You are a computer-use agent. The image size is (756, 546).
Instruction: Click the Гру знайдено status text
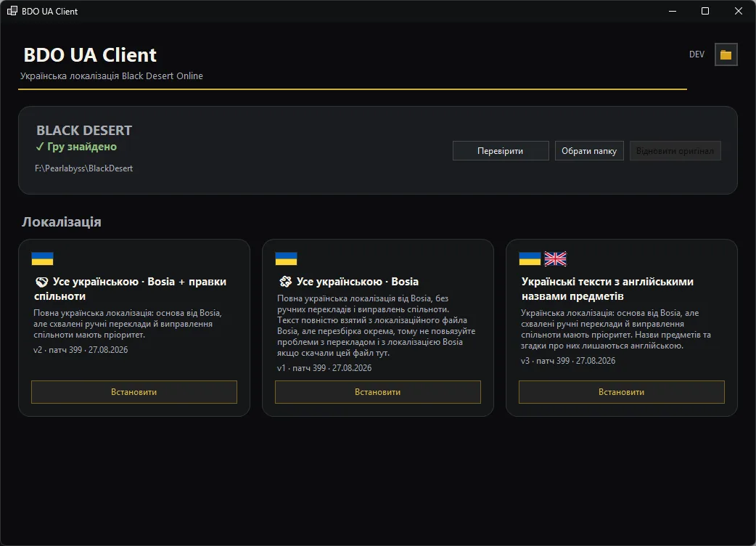pyautogui.click(x=82, y=147)
